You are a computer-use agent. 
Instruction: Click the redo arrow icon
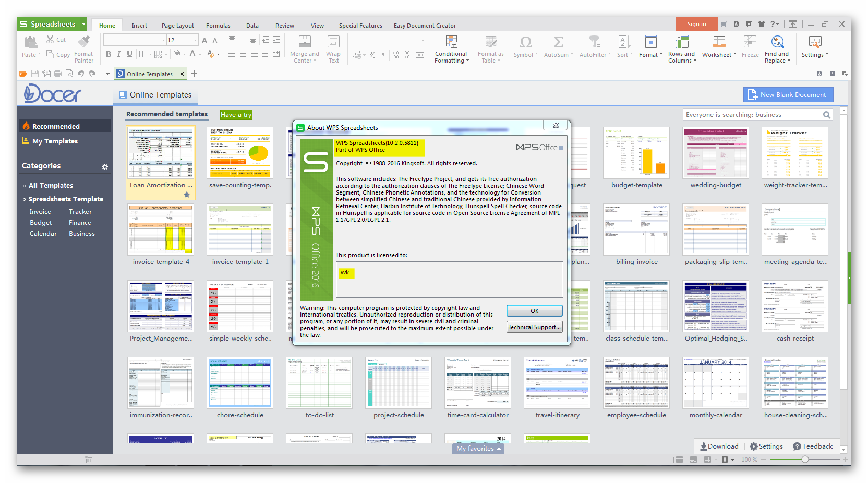click(x=92, y=74)
